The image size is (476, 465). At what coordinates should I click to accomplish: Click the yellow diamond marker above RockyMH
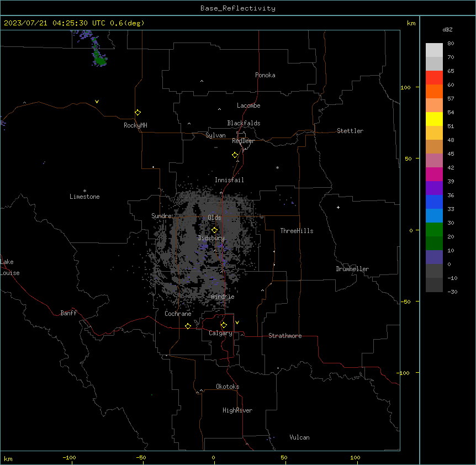point(138,113)
